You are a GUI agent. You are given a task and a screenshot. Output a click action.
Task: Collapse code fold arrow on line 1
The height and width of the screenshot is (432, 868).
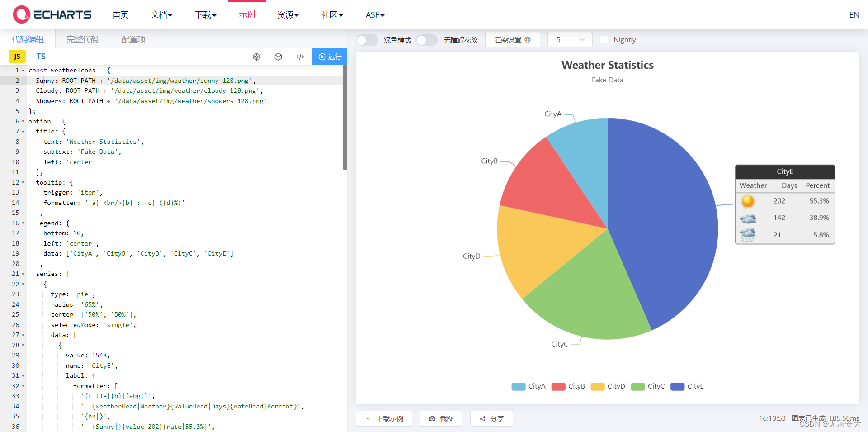23,71
